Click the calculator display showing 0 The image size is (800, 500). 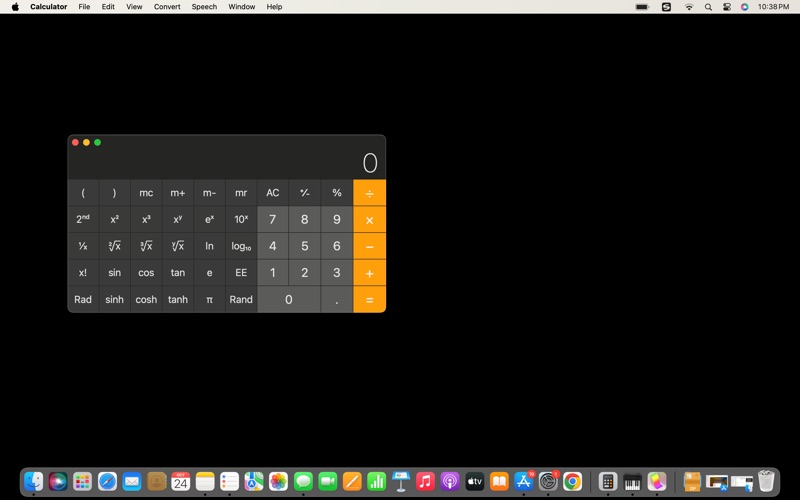[x=369, y=164]
